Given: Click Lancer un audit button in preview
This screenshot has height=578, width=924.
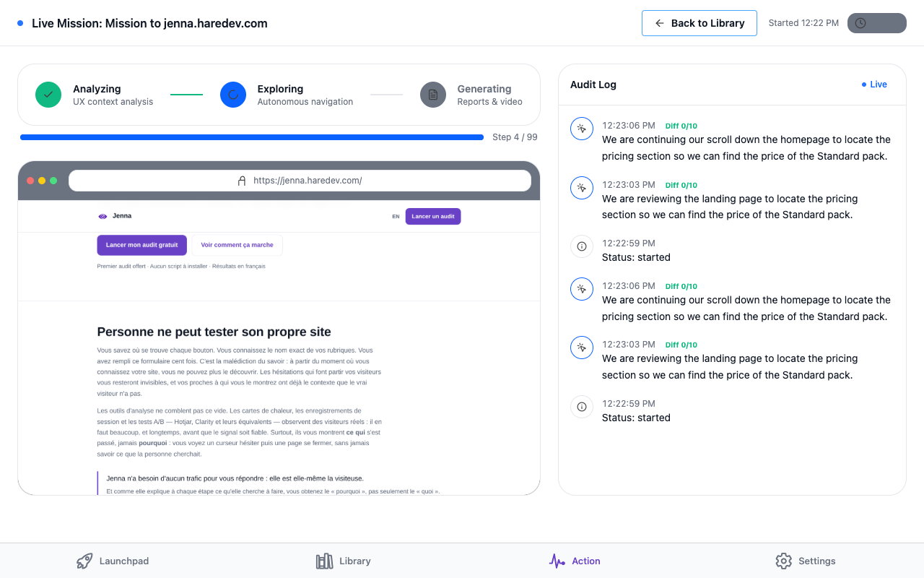Looking at the screenshot, I should [433, 217].
